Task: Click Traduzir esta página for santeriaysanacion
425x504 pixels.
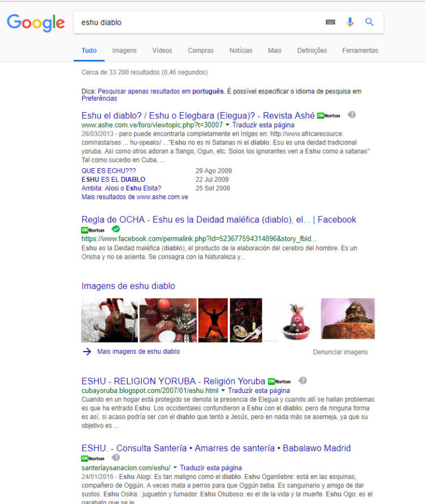Action: click(x=211, y=468)
